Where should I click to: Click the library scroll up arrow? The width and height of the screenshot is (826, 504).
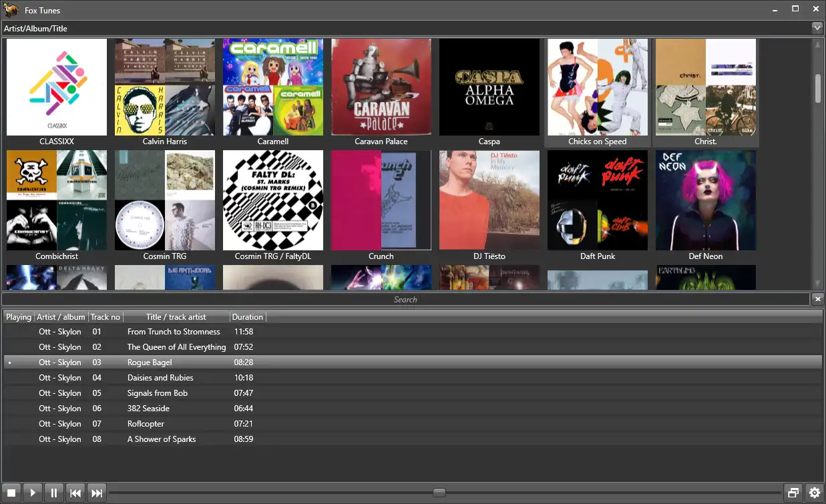(x=818, y=44)
